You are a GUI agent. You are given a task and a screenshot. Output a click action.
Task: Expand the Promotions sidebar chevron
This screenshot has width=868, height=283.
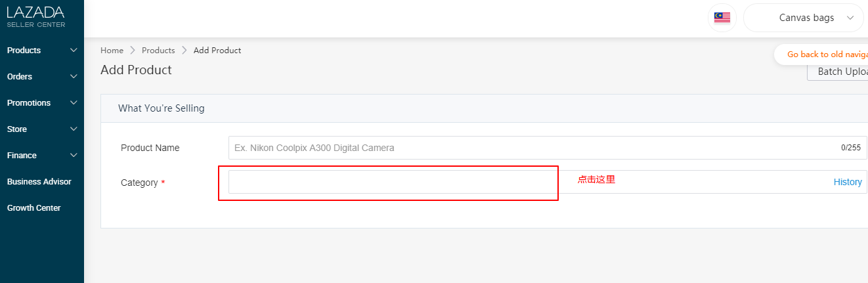tap(74, 102)
